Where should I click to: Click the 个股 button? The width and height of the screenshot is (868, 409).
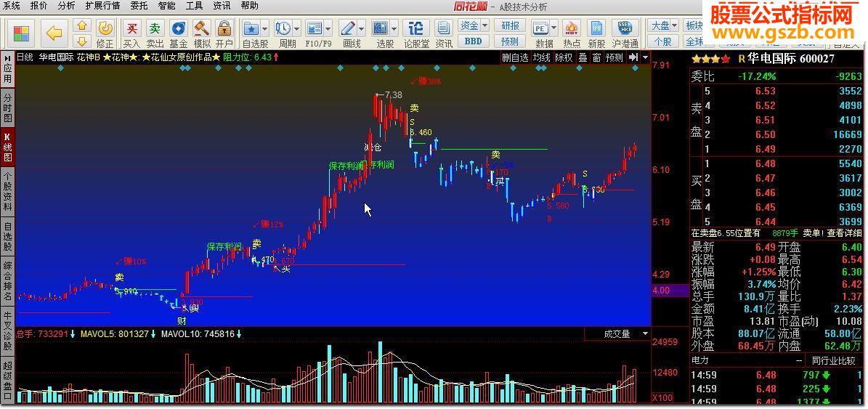click(662, 41)
